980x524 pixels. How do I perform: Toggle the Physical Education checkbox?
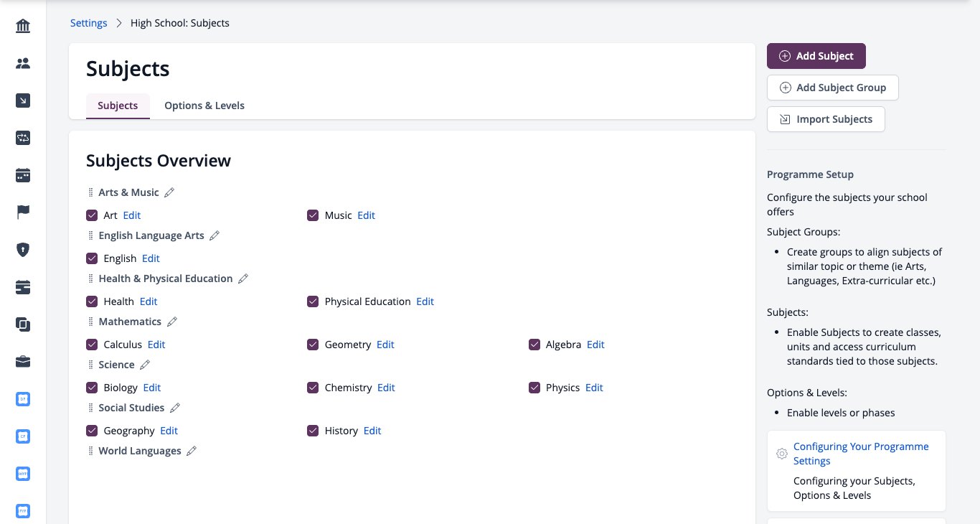point(313,301)
